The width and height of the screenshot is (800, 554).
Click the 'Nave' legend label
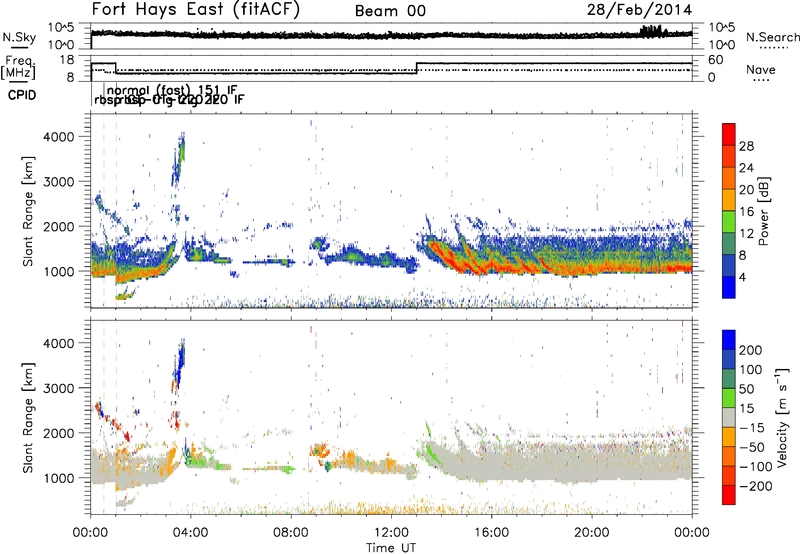coord(760,69)
